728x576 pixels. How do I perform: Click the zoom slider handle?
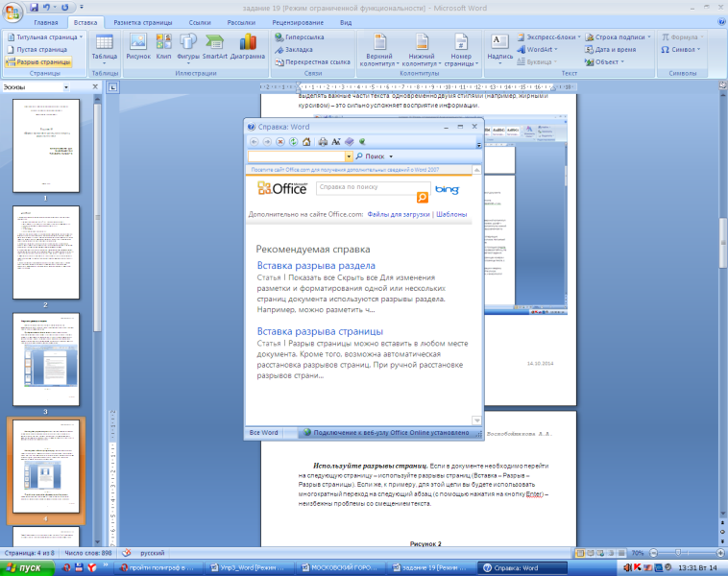678,552
